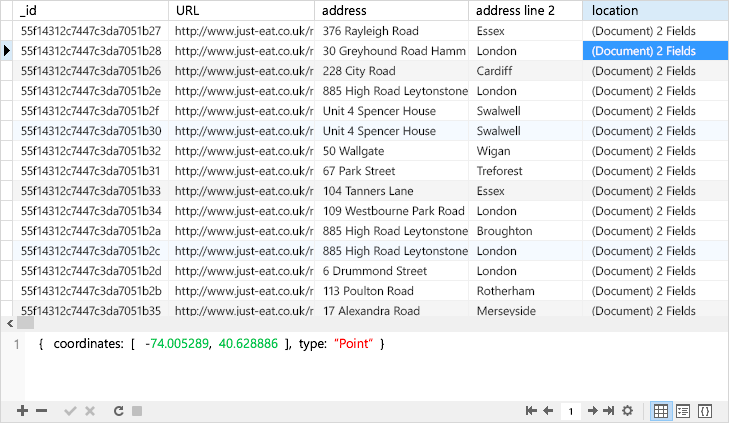
Task: Go to the next page arrow
Action: click(592, 411)
